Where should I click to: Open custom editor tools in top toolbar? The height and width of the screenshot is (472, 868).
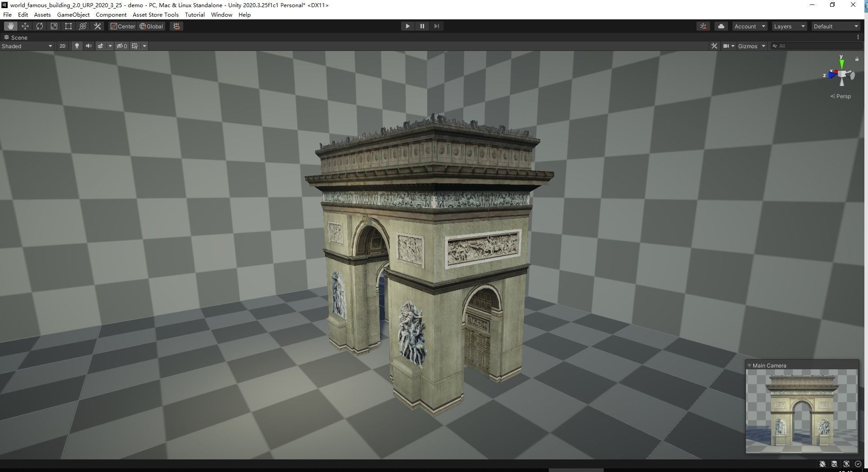click(x=97, y=26)
